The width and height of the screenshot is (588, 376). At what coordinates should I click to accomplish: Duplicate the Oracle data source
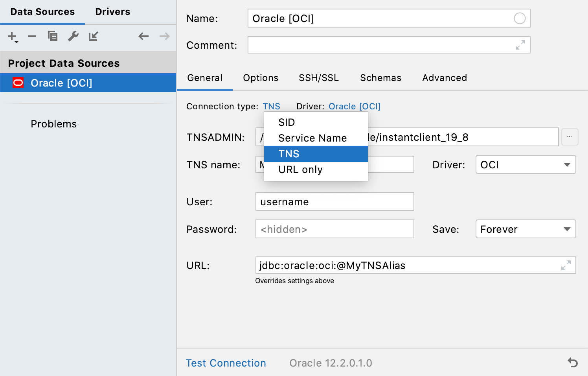pyautogui.click(x=53, y=36)
